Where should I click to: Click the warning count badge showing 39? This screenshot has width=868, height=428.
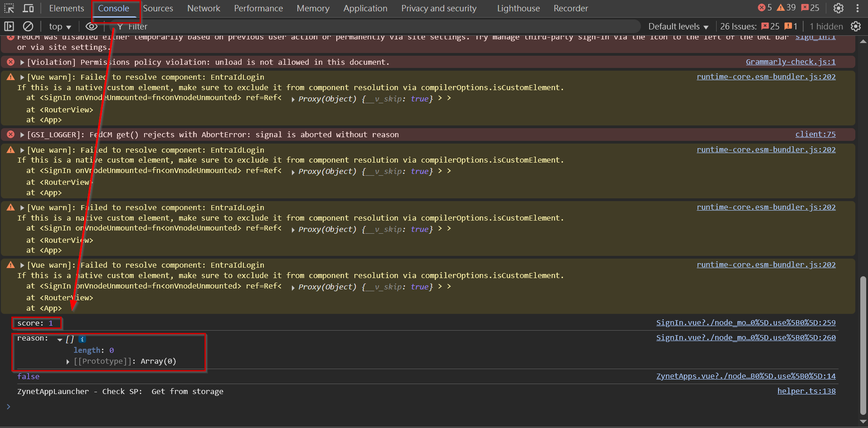click(x=786, y=8)
